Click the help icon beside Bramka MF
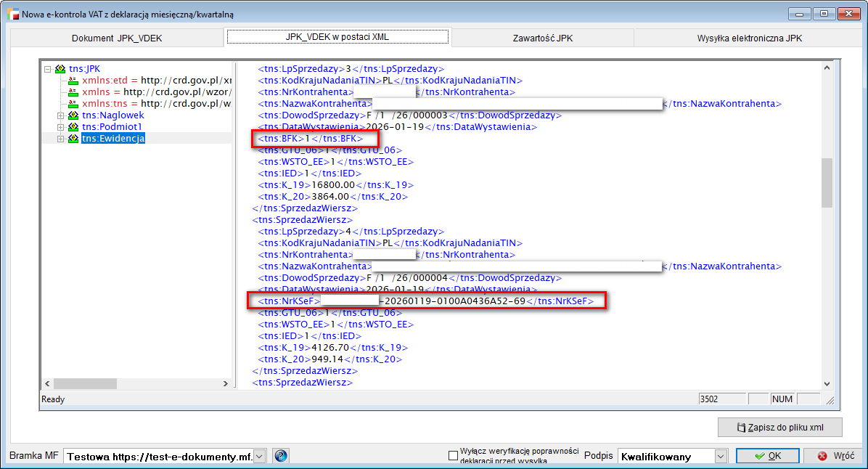 pos(280,456)
